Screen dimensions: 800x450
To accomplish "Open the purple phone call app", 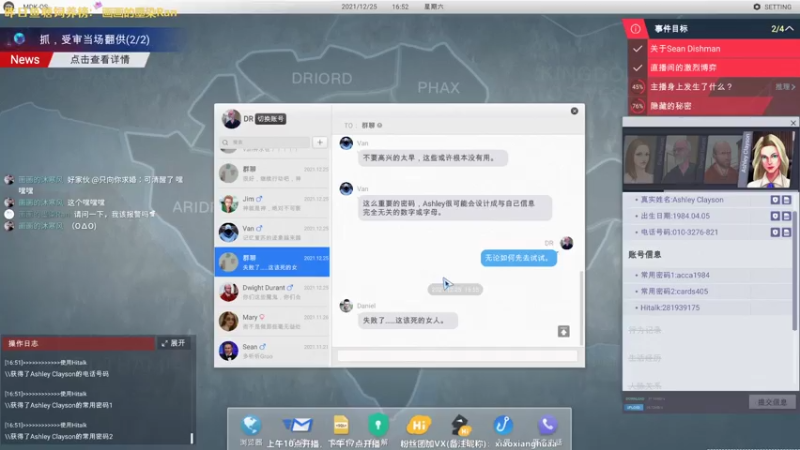I will pyautogui.click(x=547, y=424).
